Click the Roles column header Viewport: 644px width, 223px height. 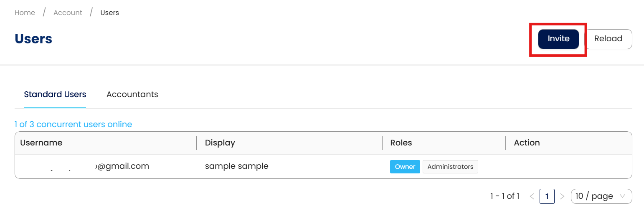coord(401,143)
